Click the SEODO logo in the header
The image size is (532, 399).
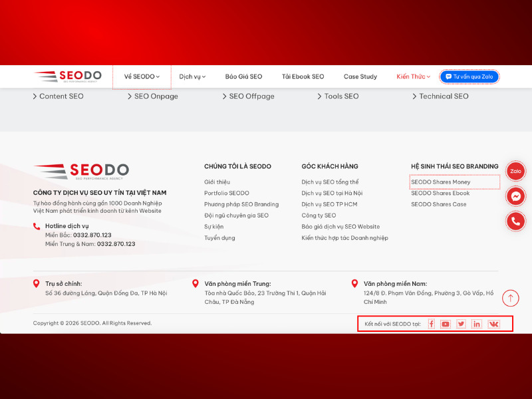tap(68, 76)
